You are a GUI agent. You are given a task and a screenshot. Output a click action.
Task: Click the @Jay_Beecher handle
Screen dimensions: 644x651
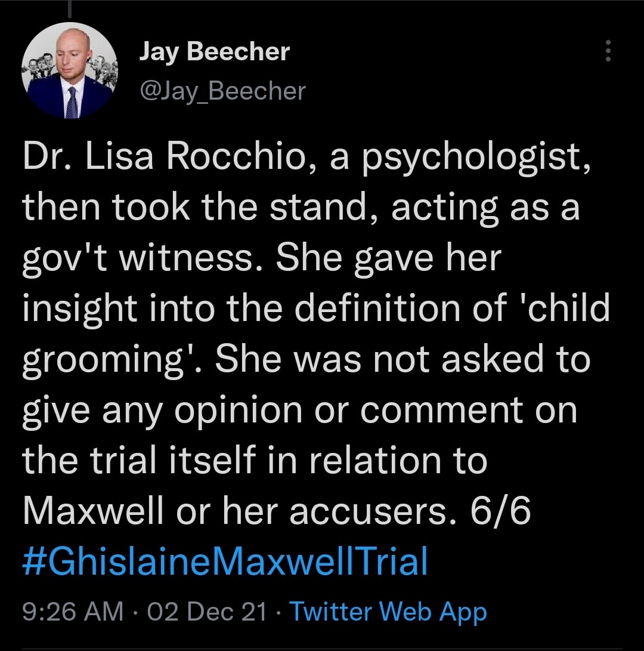click(222, 91)
